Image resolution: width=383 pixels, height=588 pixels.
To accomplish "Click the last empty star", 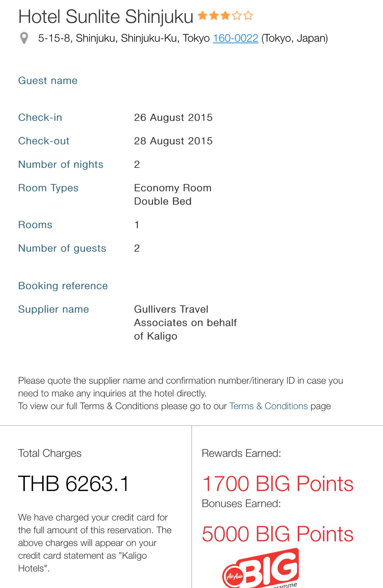I will (248, 15).
